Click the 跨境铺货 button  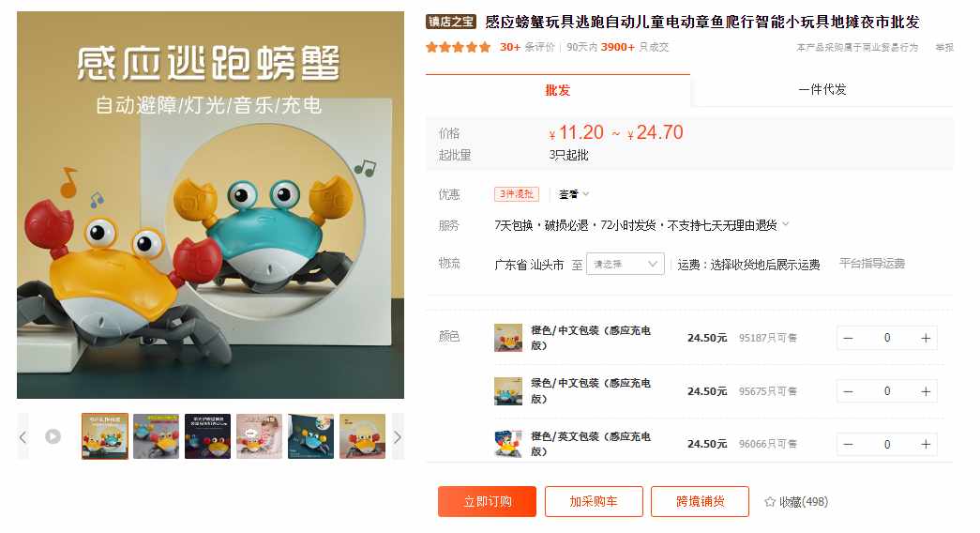point(700,502)
